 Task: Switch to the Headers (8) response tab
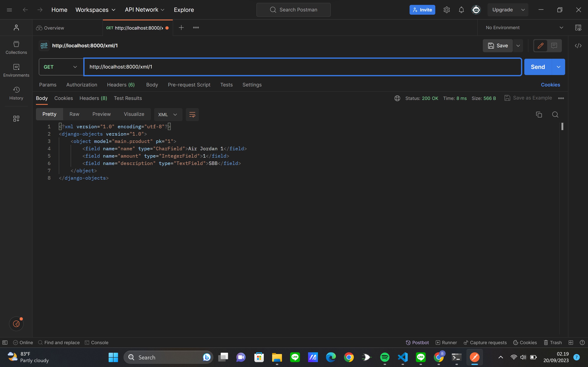93,98
